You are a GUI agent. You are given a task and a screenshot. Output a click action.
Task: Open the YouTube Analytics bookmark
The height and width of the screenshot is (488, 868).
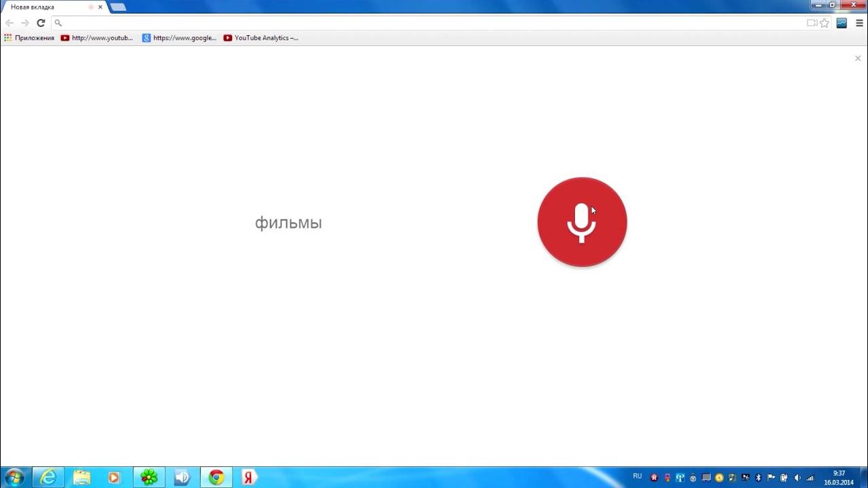tap(261, 38)
